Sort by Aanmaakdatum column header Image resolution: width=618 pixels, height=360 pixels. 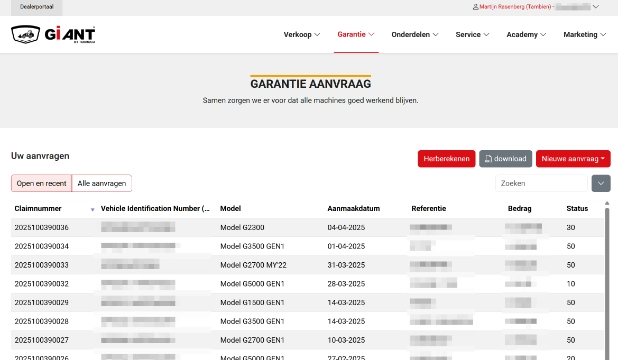point(354,209)
